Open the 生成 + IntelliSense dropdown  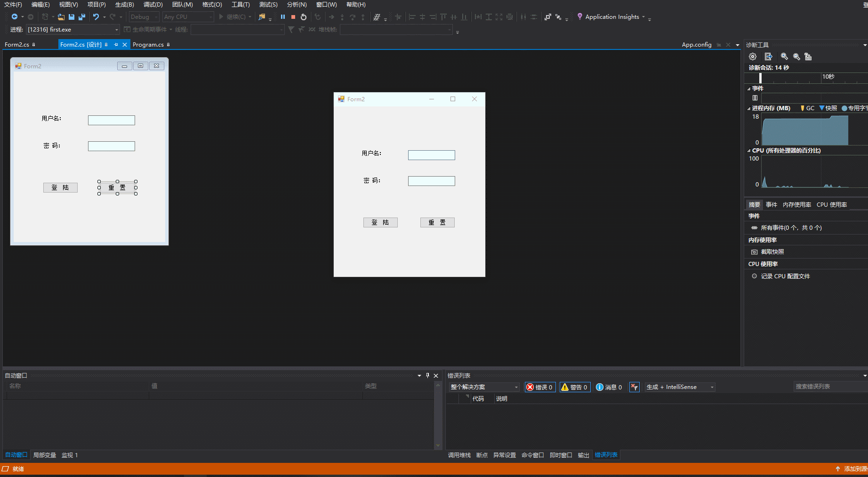point(712,387)
